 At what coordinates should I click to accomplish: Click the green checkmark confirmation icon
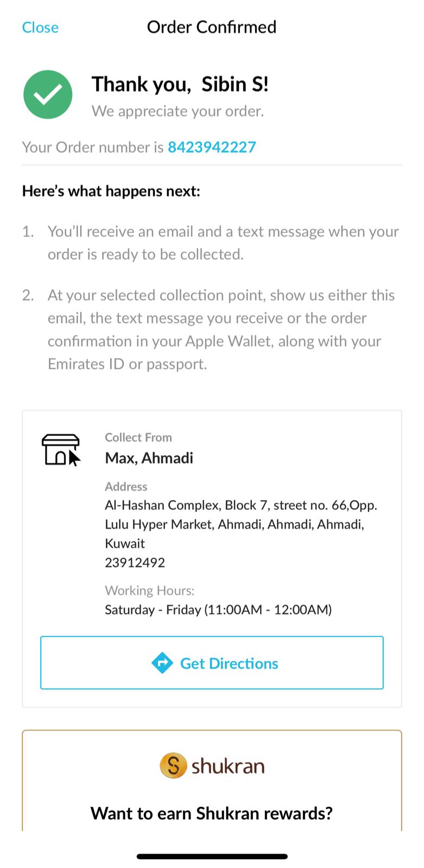48,94
